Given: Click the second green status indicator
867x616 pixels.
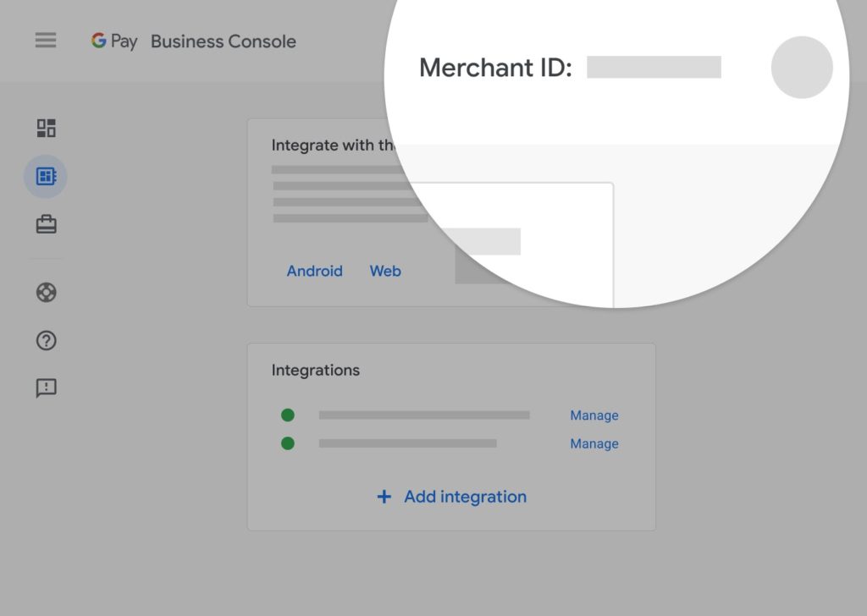Looking at the screenshot, I should [x=288, y=443].
